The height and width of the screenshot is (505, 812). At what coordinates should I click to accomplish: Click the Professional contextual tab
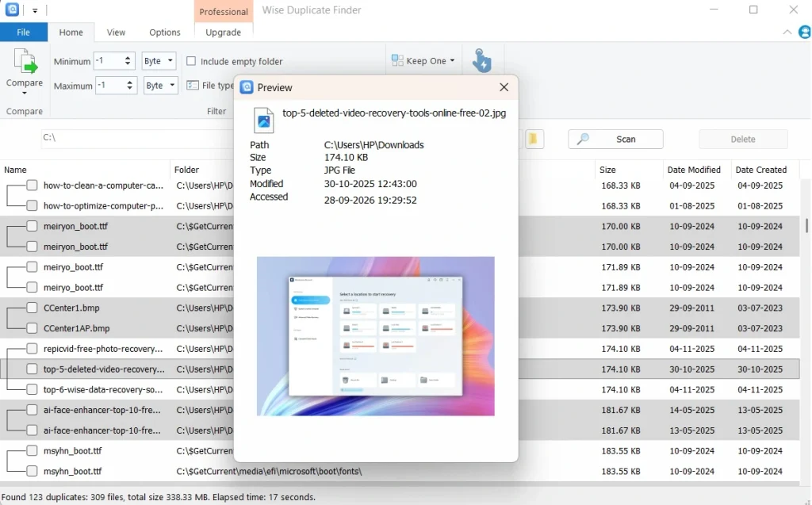pyautogui.click(x=224, y=11)
